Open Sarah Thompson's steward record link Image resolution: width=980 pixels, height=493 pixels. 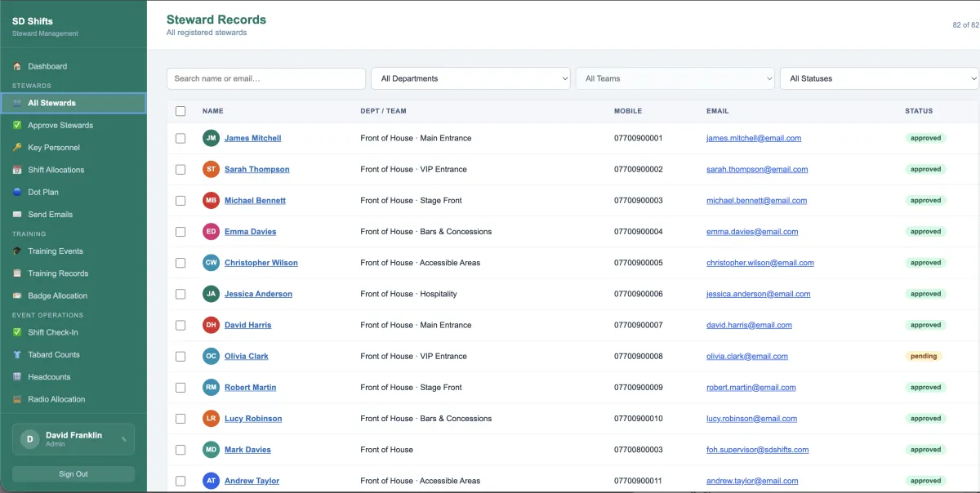coord(256,170)
